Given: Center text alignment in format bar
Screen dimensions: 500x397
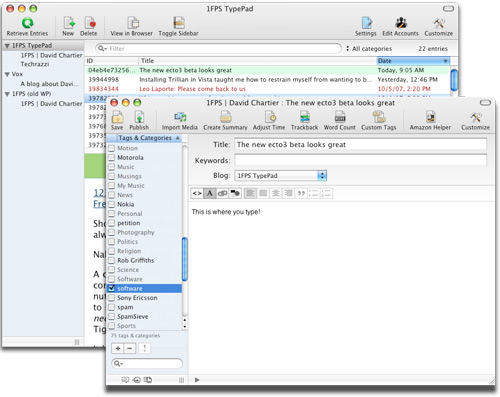Looking at the screenshot, I should 276,193.
